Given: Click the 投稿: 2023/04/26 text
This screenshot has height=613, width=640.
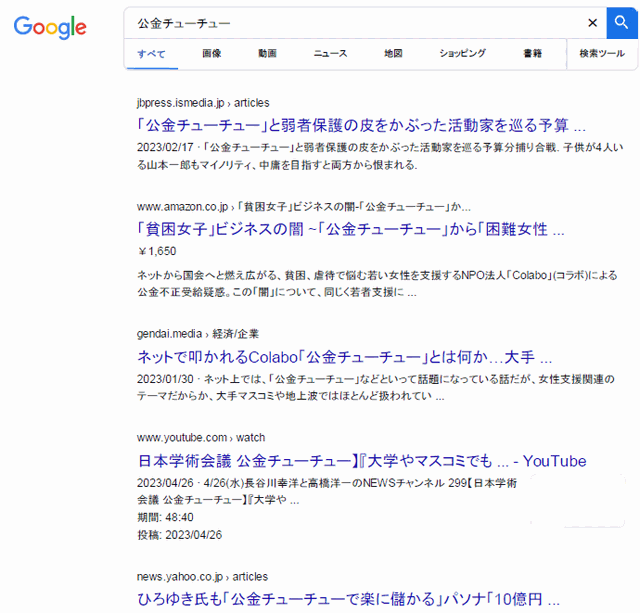Looking at the screenshot, I should pyautogui.click(x=180, y=535).
